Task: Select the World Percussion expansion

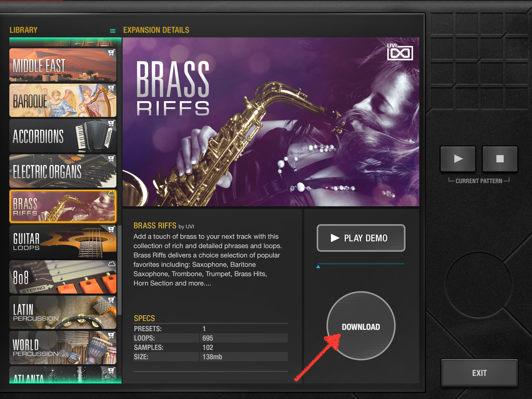Action: [63, 348]
